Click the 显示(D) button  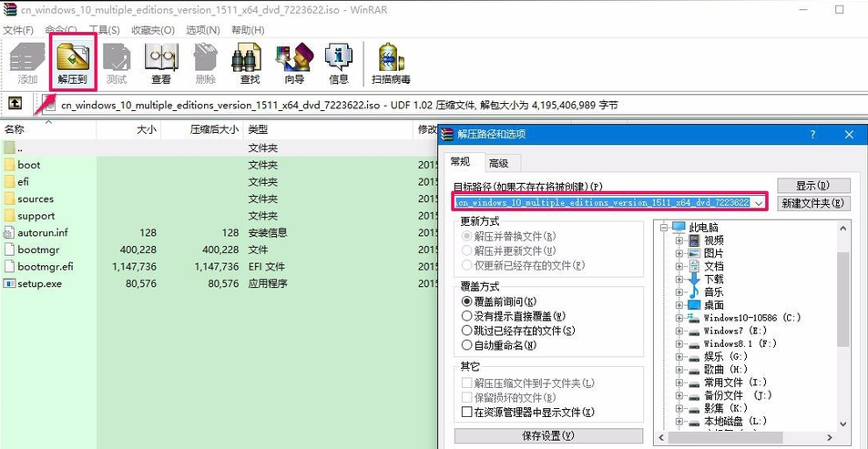[x=812, y=185]
